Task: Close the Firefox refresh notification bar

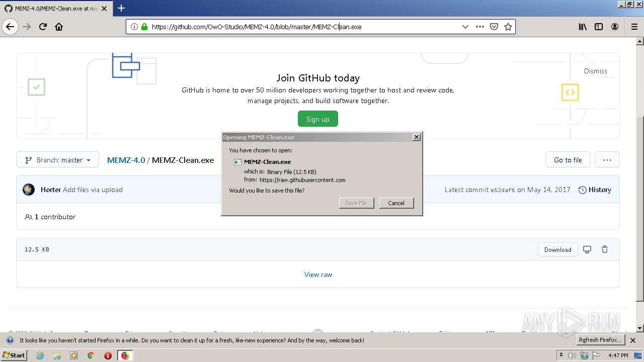Action: point(633,340)
